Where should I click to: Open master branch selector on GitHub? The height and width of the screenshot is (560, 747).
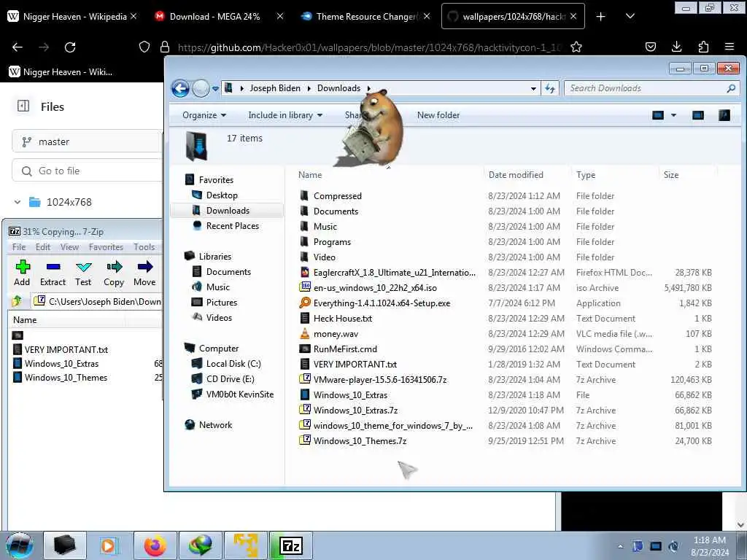[x=88, y=141]
